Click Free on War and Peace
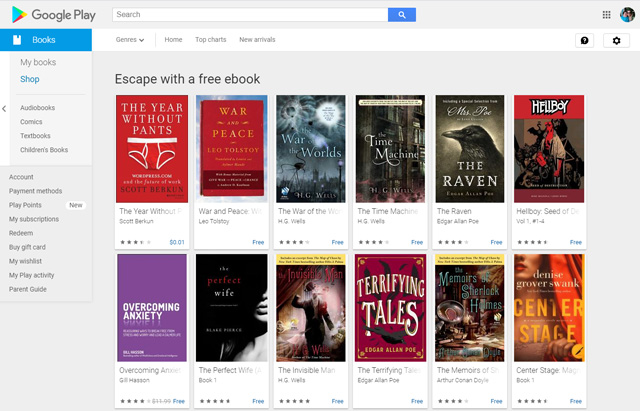Screen dimensions: 640x411 (x=258, y=242)
